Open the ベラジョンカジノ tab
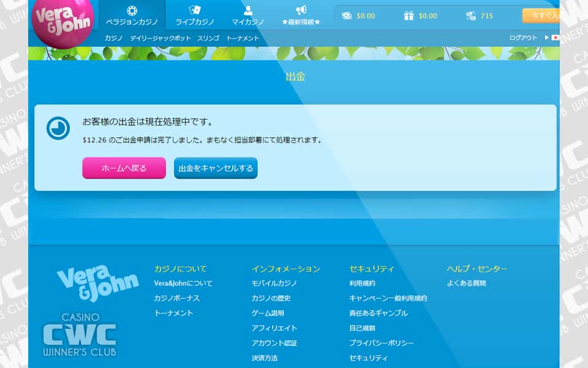This screenshot has height=368, width=588. click(x=132, y=16)
